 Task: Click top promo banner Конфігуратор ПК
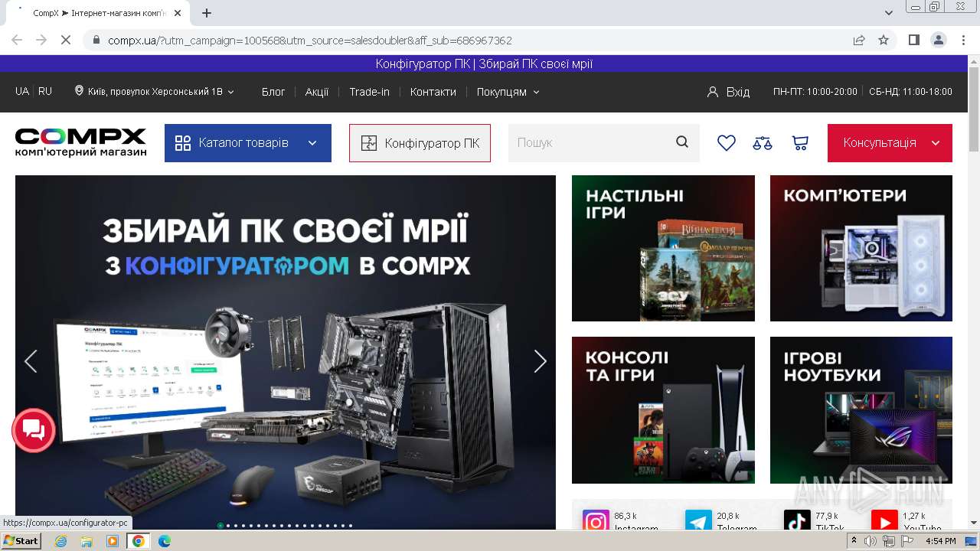pos(484,64)
